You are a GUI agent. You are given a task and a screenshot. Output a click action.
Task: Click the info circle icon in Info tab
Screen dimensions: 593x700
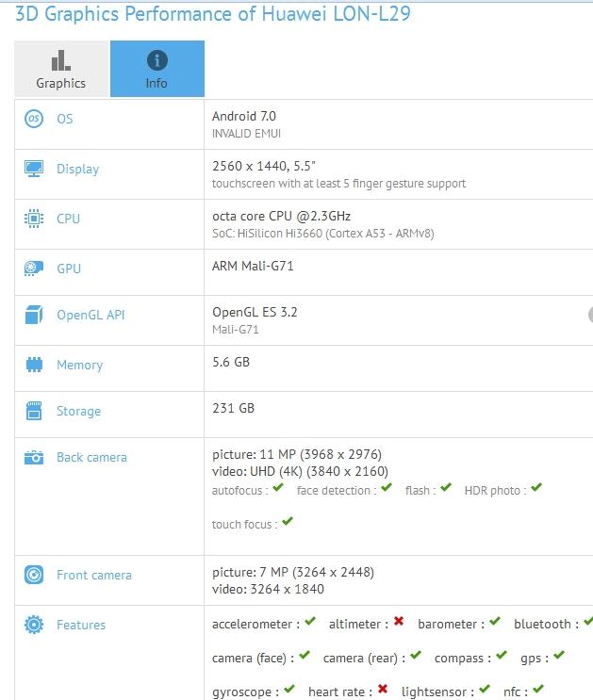[157, 60]
